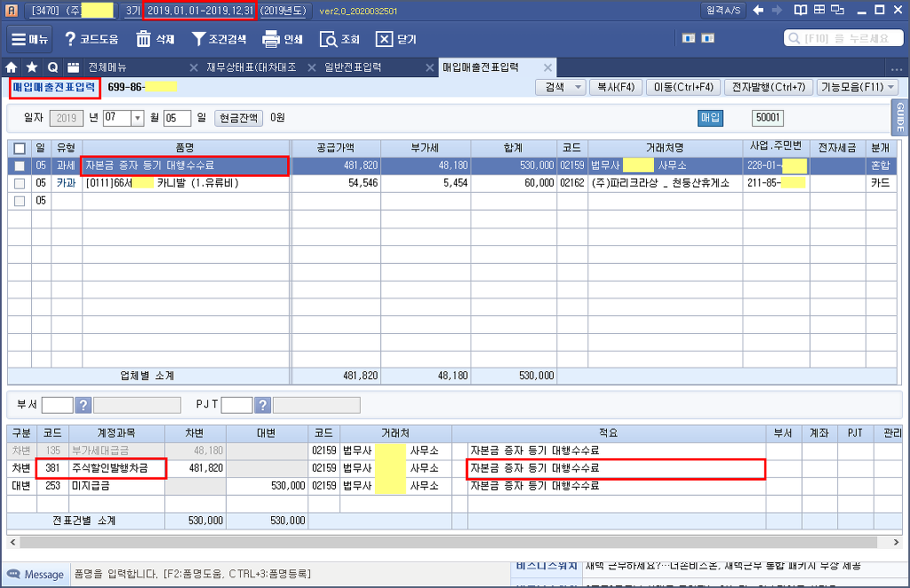Switch to the 재무상태표 tab
The image size is (910, 588).
coord(251,68)
